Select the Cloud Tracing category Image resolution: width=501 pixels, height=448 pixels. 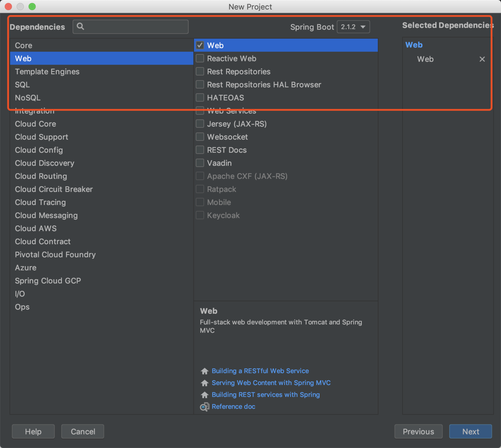(x=102, y=202)
